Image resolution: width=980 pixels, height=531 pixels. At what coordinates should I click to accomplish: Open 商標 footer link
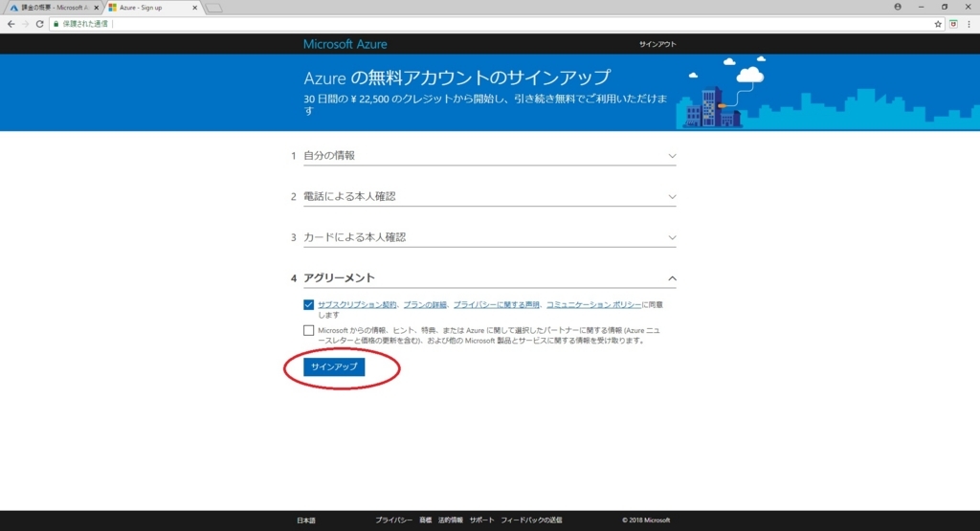[x=425, y=520]
